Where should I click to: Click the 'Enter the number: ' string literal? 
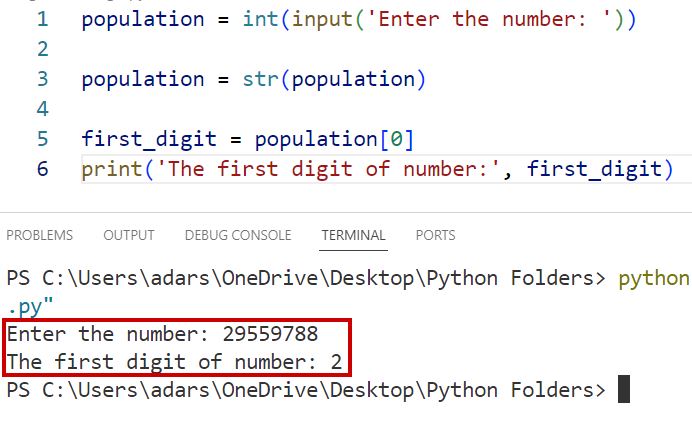pos(489,19)
